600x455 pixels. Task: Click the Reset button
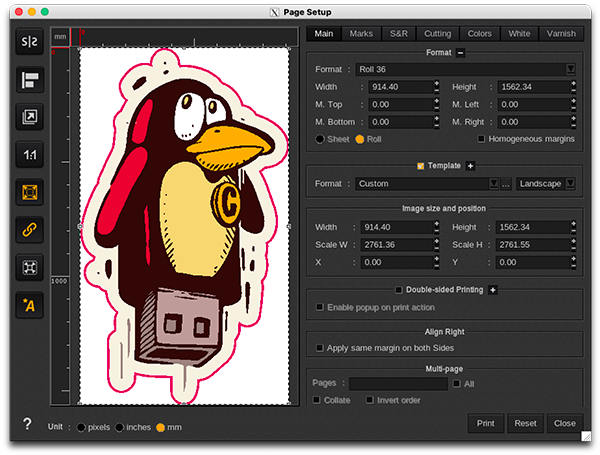pos(525,423)
